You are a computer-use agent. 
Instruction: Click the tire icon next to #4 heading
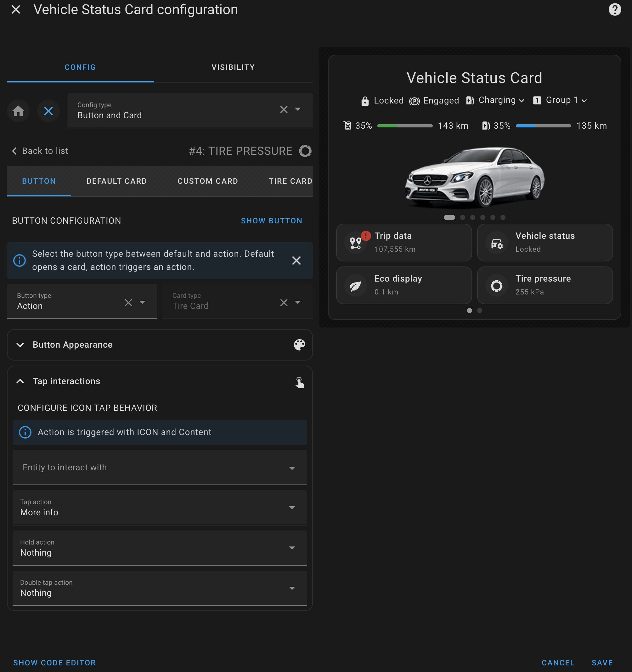(x=305, y=151)
